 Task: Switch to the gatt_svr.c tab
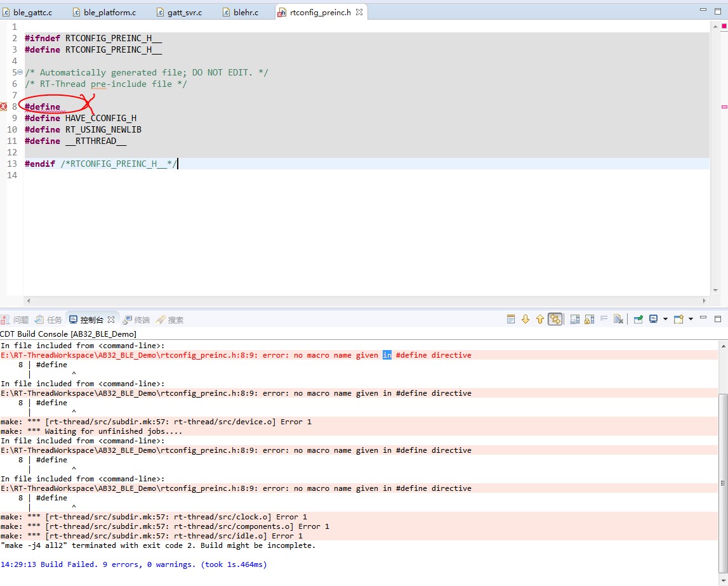pos(179,13)
